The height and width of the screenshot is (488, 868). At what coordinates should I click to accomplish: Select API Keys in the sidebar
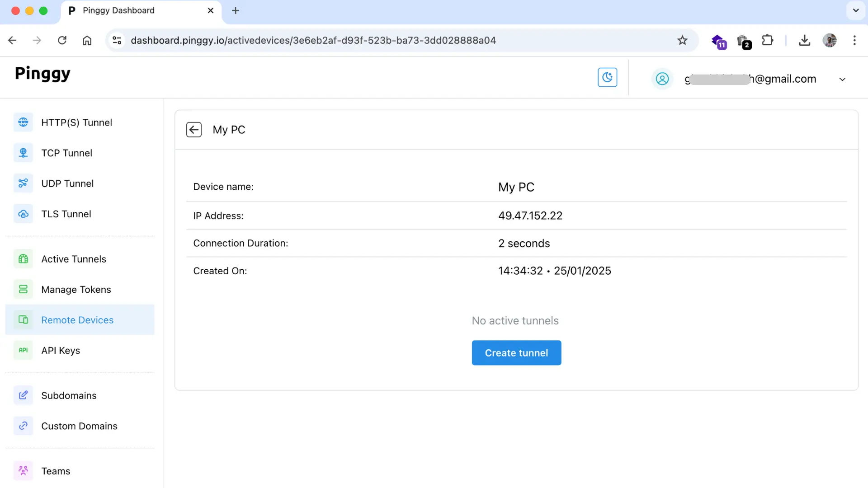coord(80,350)
